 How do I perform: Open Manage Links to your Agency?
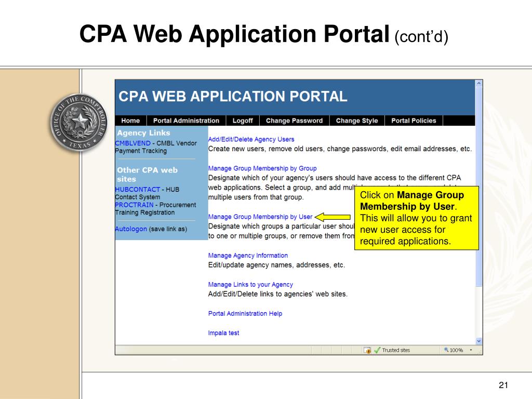click(250, 285)
